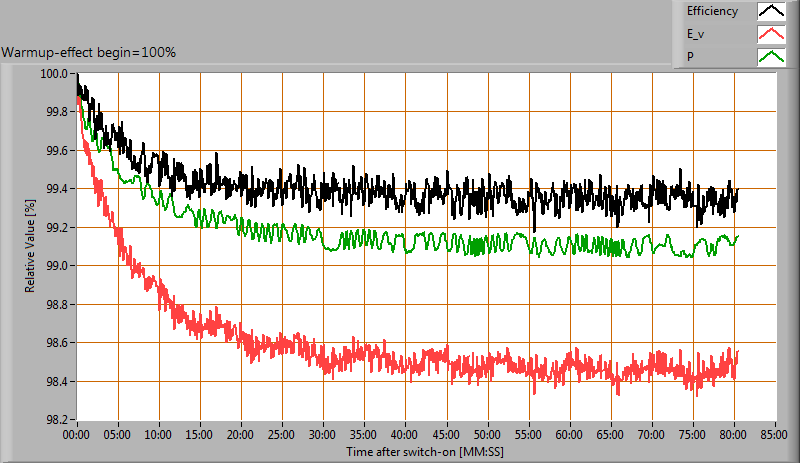Click the 98.6 y-axis tick label
Screen dimensions: 800x463
(x=56, y=343)
